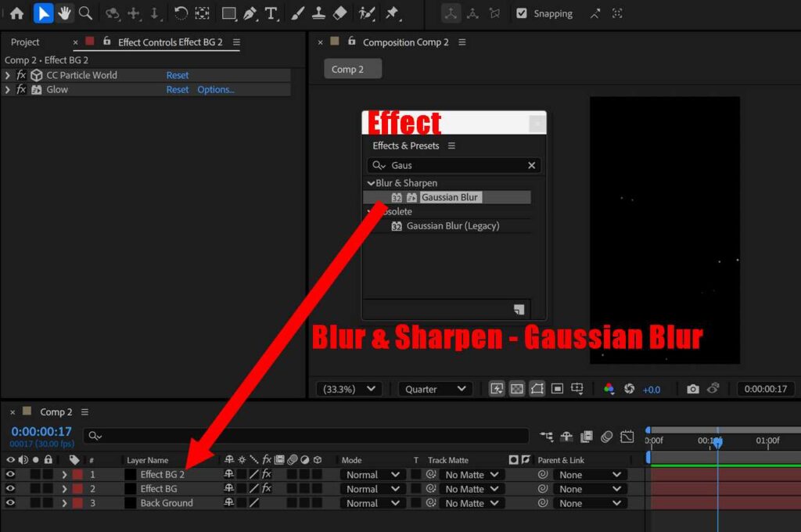Select the Zoom magnifier tool
The height and width of the screenshot is (532, 801).
(x=86, y=13)
